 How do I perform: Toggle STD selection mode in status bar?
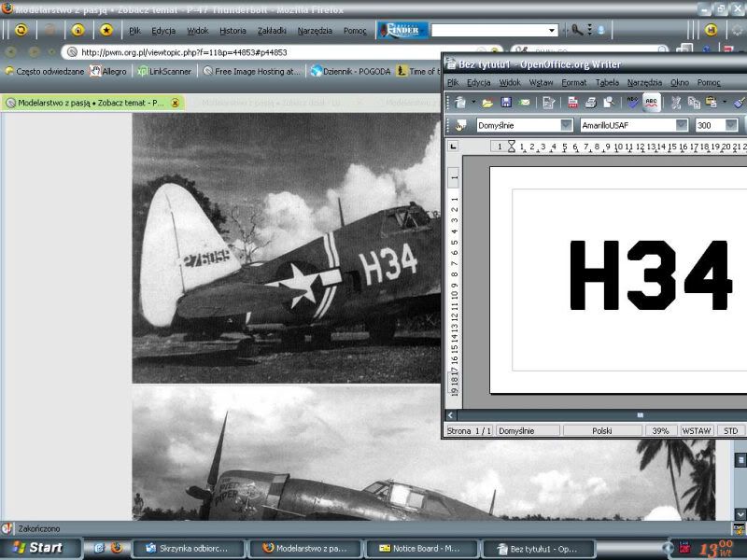730,431
